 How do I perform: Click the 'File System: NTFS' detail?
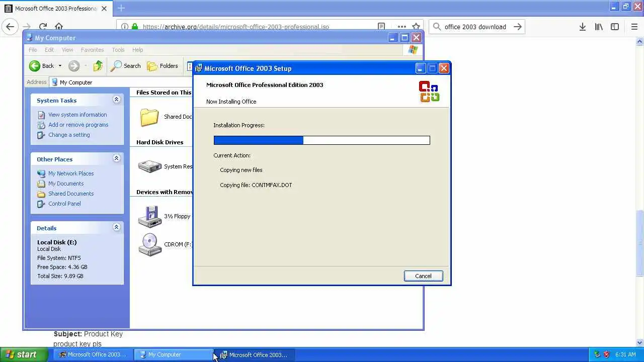tap(59, 258)
